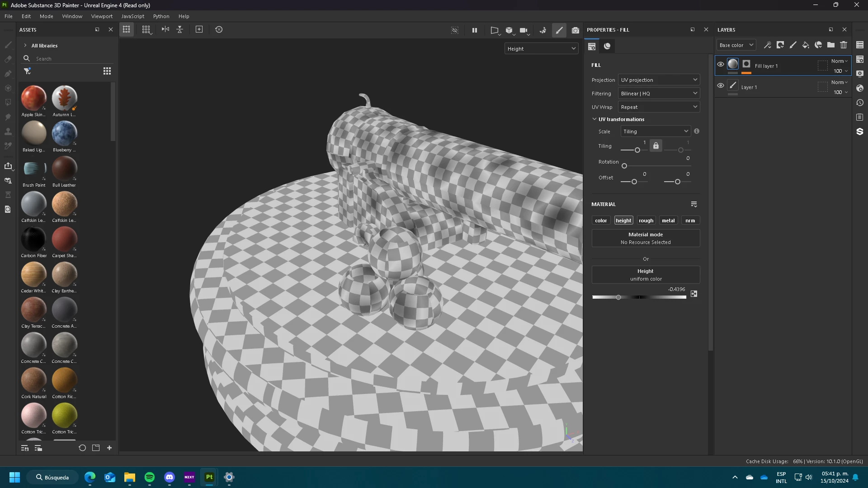
Task: Click the rough channel button
Action: (646, 221)
